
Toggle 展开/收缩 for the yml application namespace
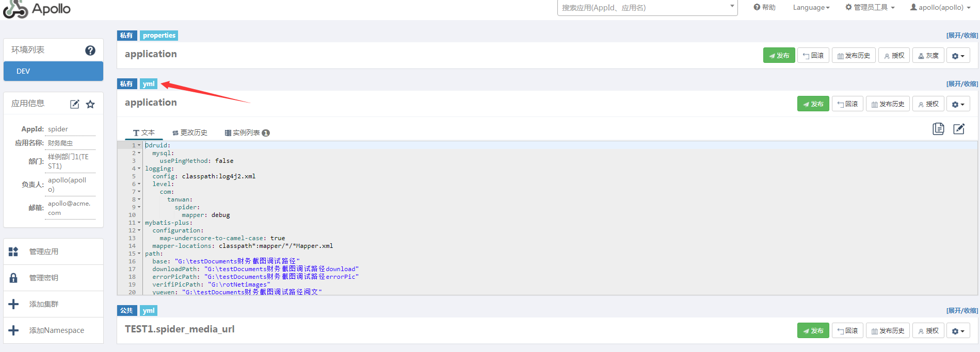pos(962,83)
